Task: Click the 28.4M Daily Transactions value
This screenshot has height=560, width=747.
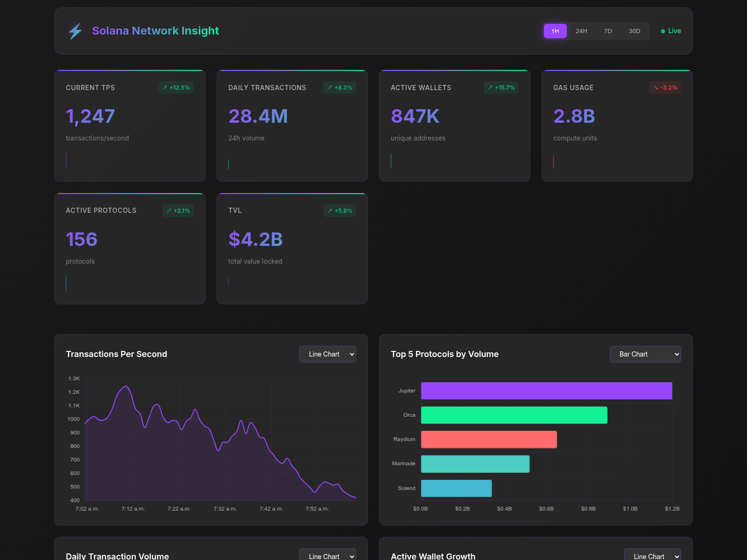Action: click(258, 116)
